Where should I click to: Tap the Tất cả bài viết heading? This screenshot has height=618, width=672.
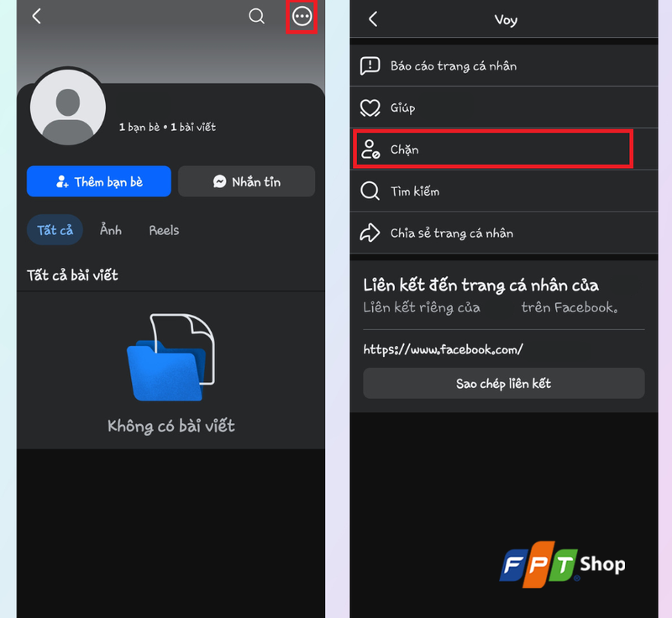point(72,275)
